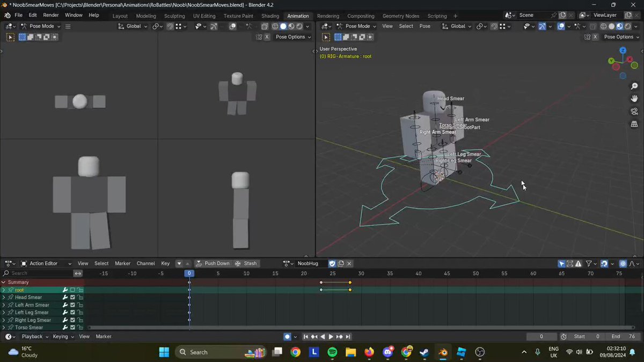Toggle the auto keying record button

point(287,337)
